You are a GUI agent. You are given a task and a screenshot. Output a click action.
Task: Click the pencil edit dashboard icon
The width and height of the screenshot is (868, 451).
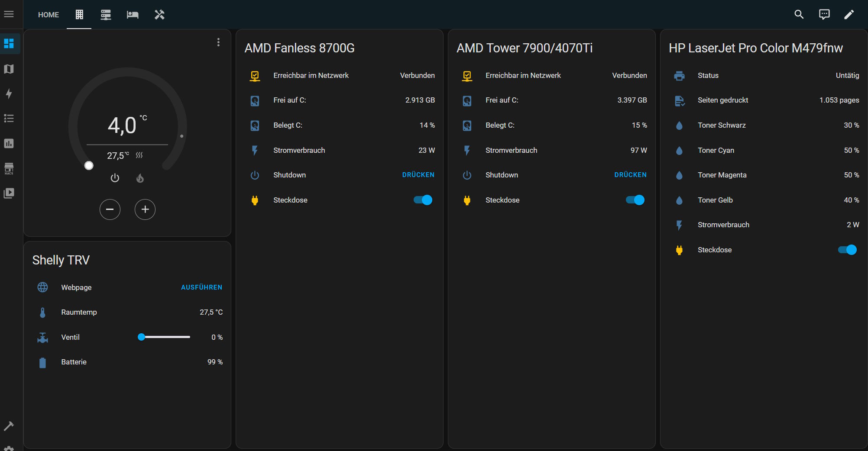(x=849, y=15)
